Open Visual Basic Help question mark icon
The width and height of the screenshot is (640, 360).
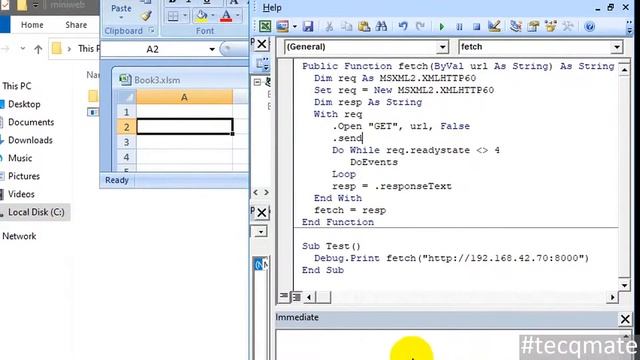[x=589, y=27]
